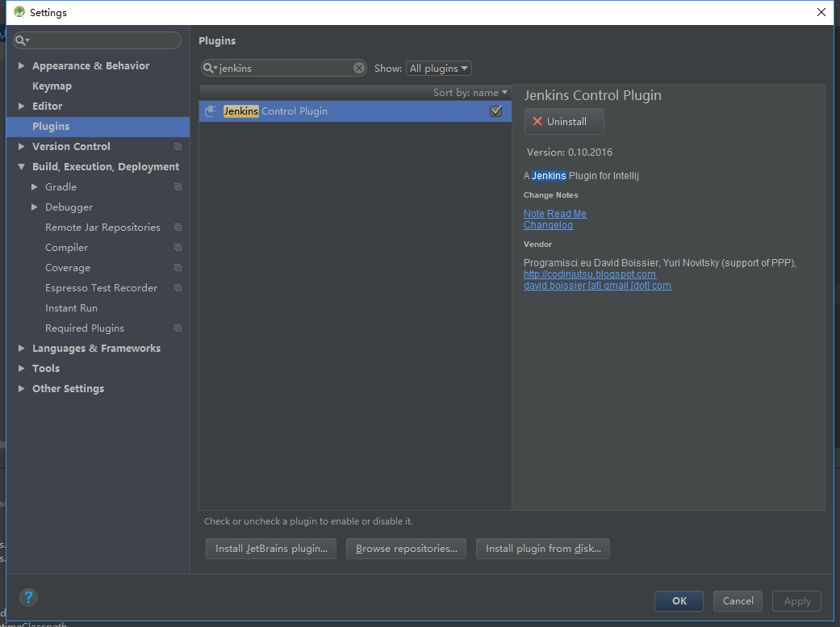The image size is (840, 627).
Task: Click the david.boissier gmail link
Action: [597, 286]
